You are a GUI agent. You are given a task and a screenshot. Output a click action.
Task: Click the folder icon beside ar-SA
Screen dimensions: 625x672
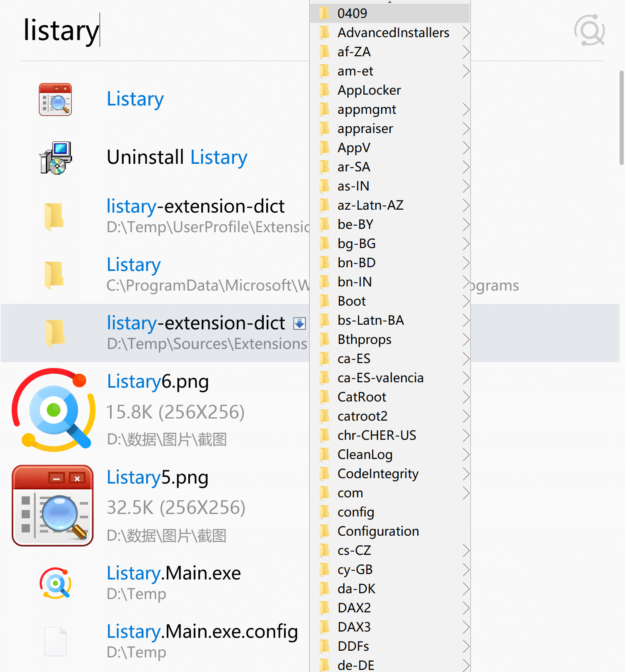pyautogui.click(x=325, y=167)
